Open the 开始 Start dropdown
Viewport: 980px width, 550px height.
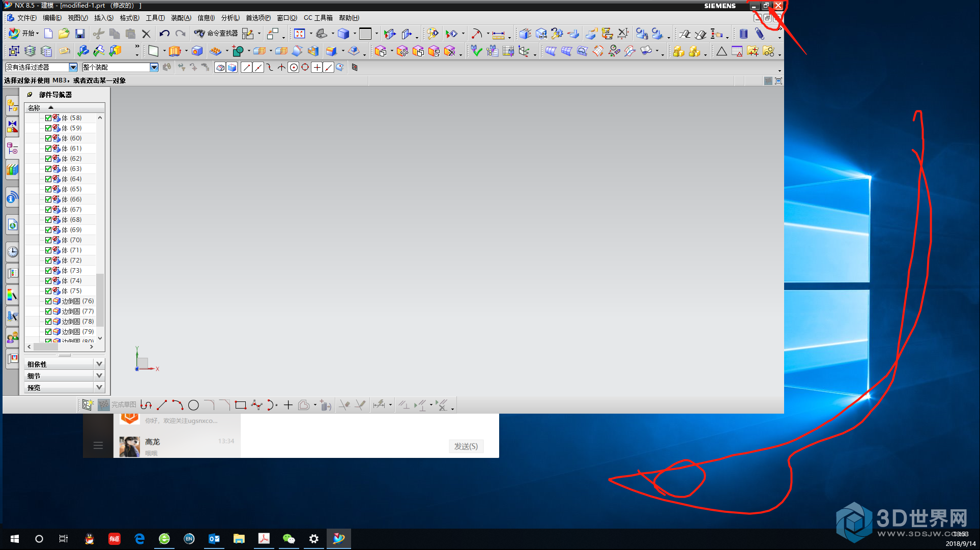click(24, 34)
